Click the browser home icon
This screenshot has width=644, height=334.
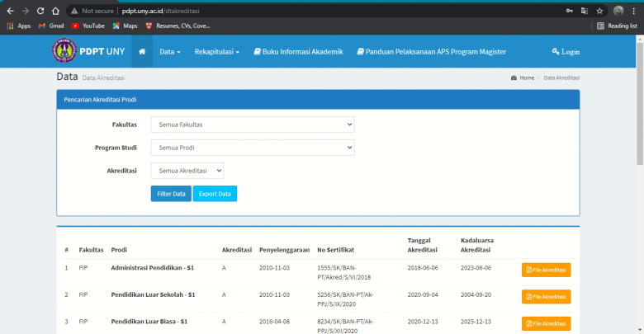click(x=54, y=12)
